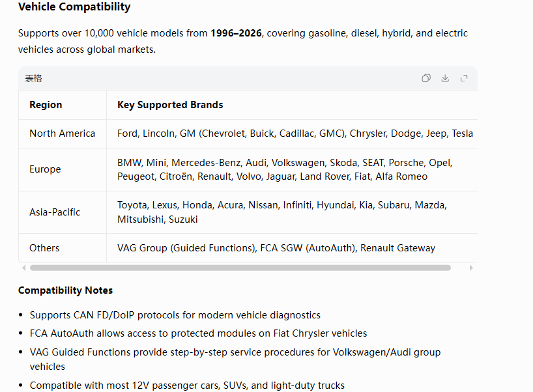Click the "Supports CAN FD/DoIP protocols" bullet
The width and height of the screenshot is (533, 392).
[175, 315]
